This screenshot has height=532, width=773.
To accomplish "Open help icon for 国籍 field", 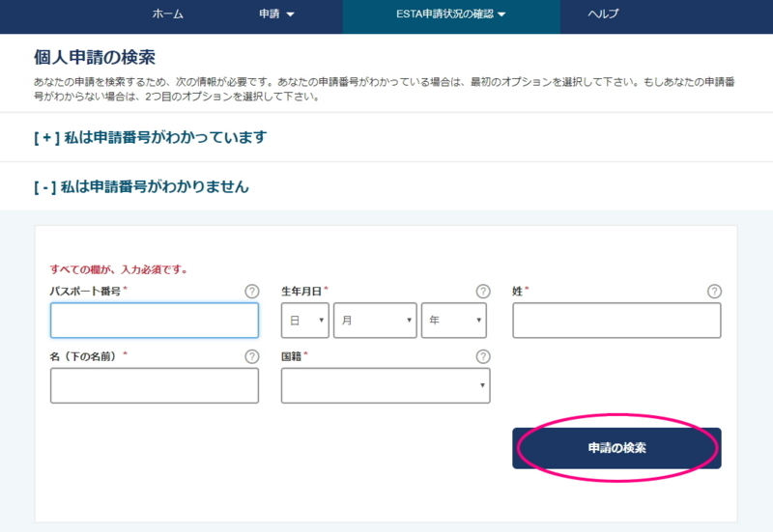I will click(x=483, y=356).
